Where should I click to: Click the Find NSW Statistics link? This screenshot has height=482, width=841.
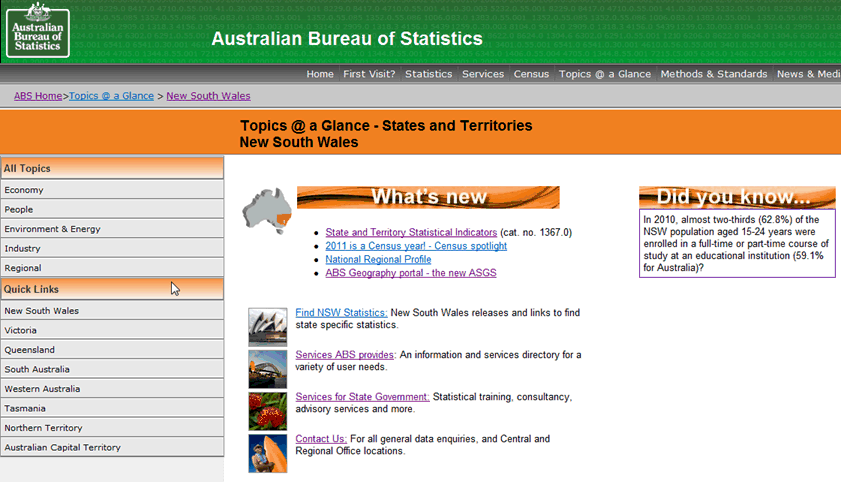[x=341, y=313]
